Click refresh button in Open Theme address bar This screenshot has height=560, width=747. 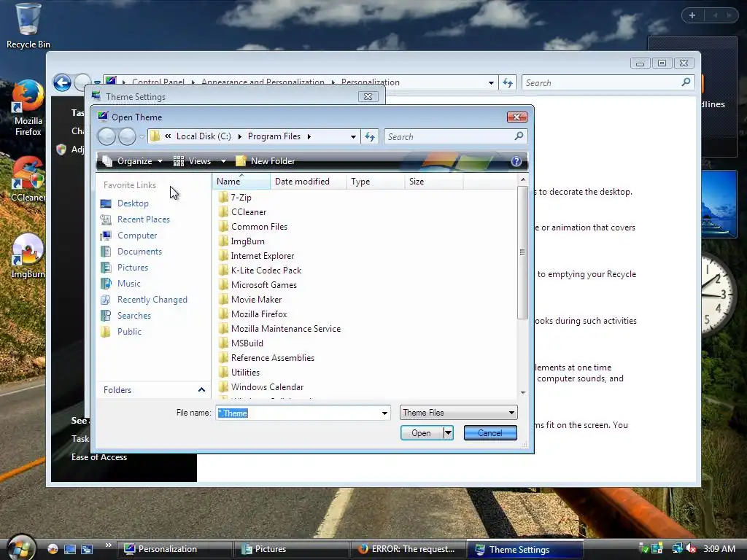click(370, 136)
